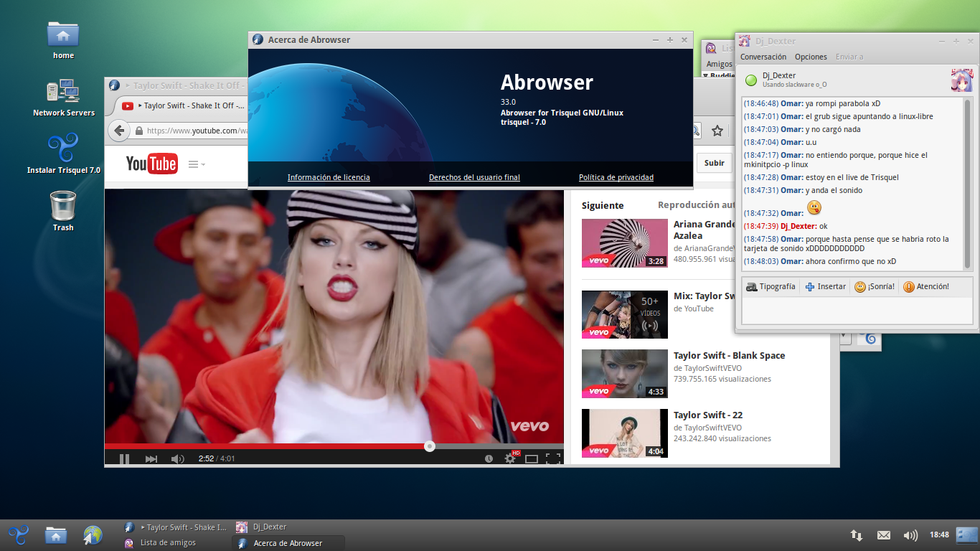This screenshot has height=551, width=980.
Task: Switch the player to theater mode
Action: (x=532, y=458)
